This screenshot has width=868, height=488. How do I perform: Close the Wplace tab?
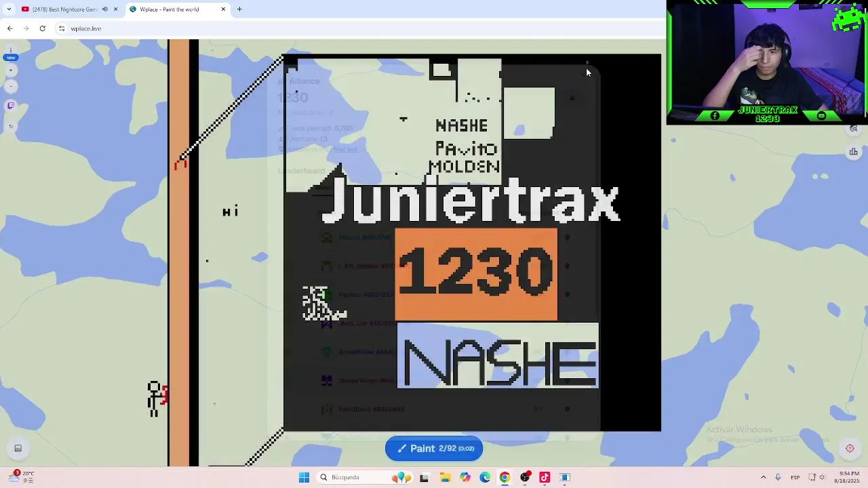point(223,9)
